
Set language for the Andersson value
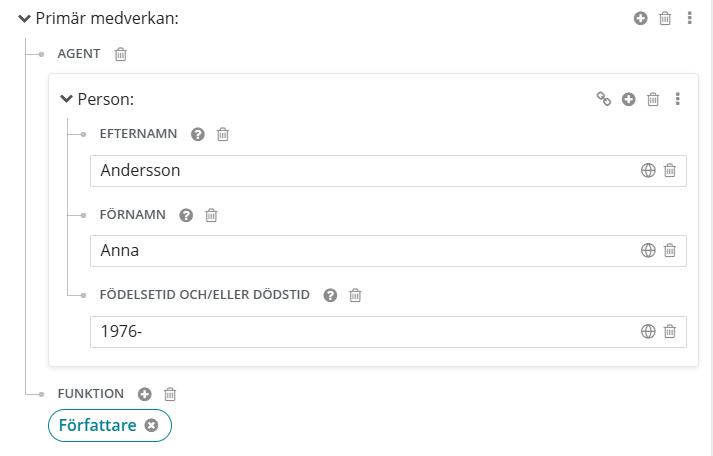[647, 170]
